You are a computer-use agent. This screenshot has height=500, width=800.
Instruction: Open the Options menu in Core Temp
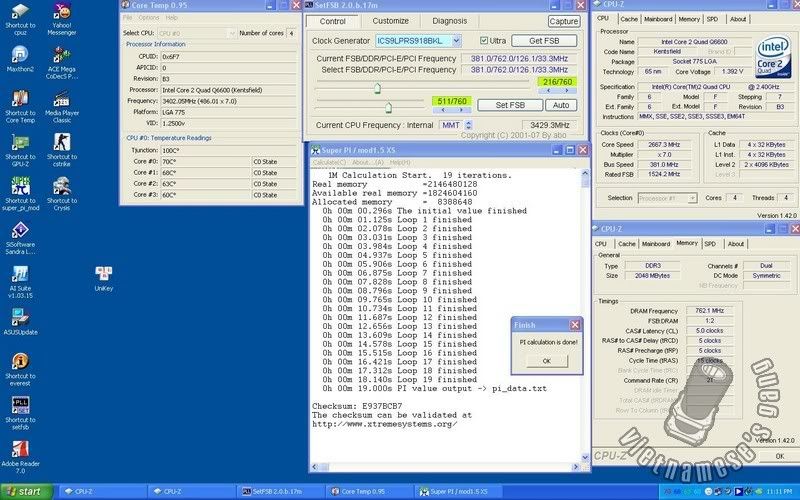click(x=149, y=17)
